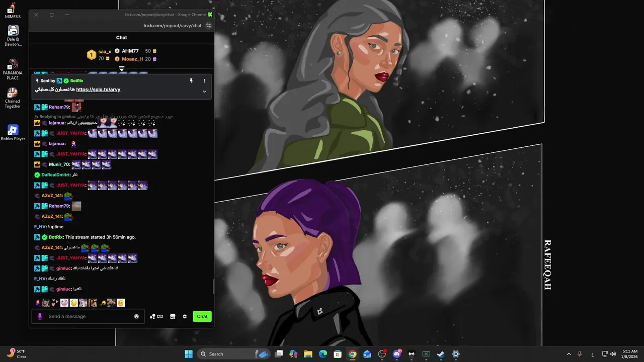Click Munir_70 username in chat
This screenshot has height=362, width=644.
point(59,164)
